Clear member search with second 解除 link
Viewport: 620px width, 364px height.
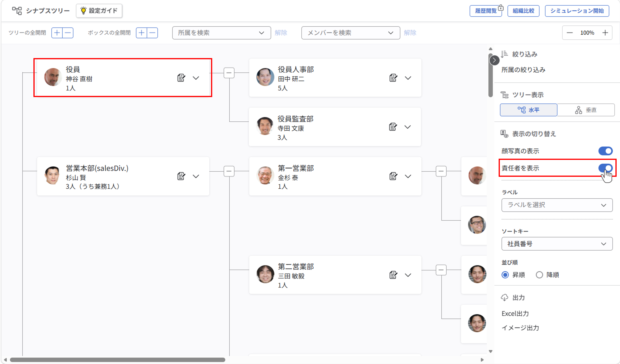point(410,33)
